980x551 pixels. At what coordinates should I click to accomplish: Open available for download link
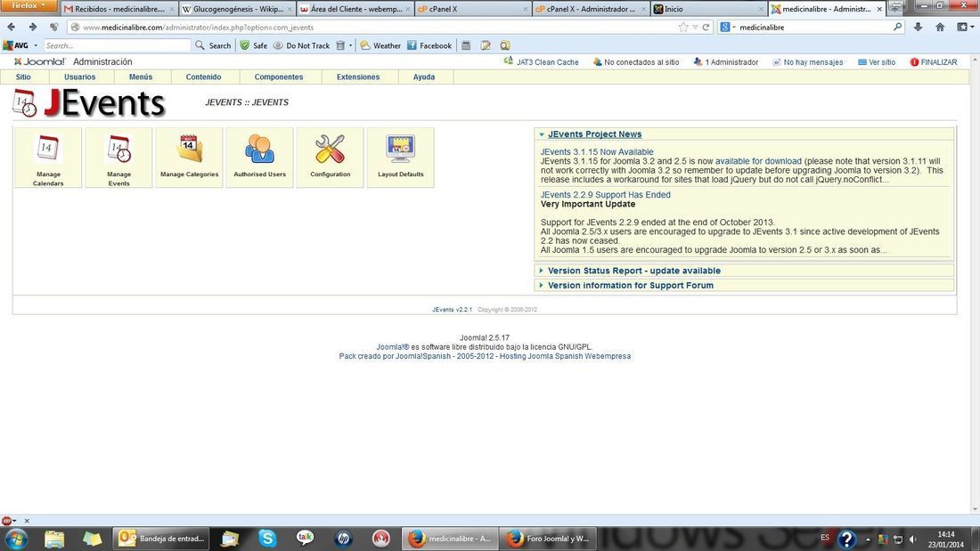coord(758,161)
